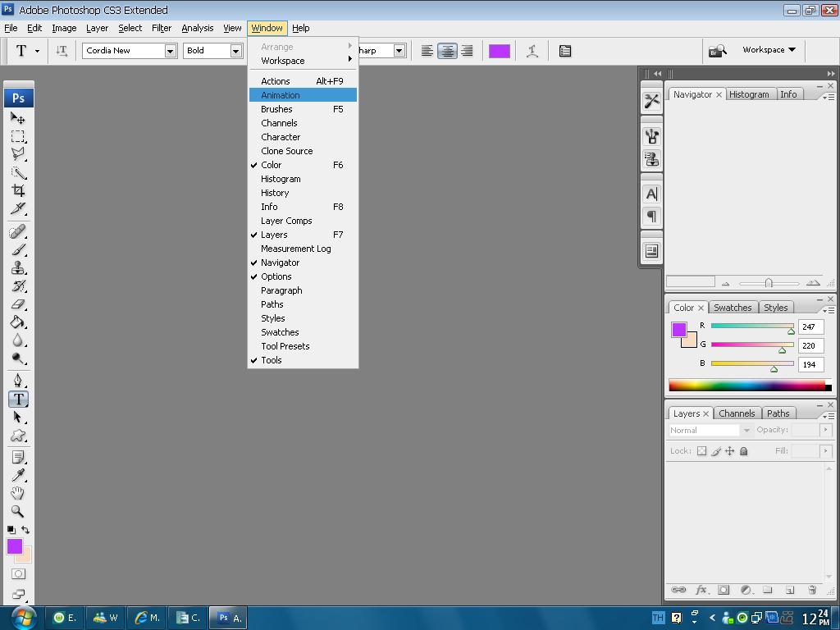
Task: Toggle the Character and Paragraph palettes
Action: 564,51
